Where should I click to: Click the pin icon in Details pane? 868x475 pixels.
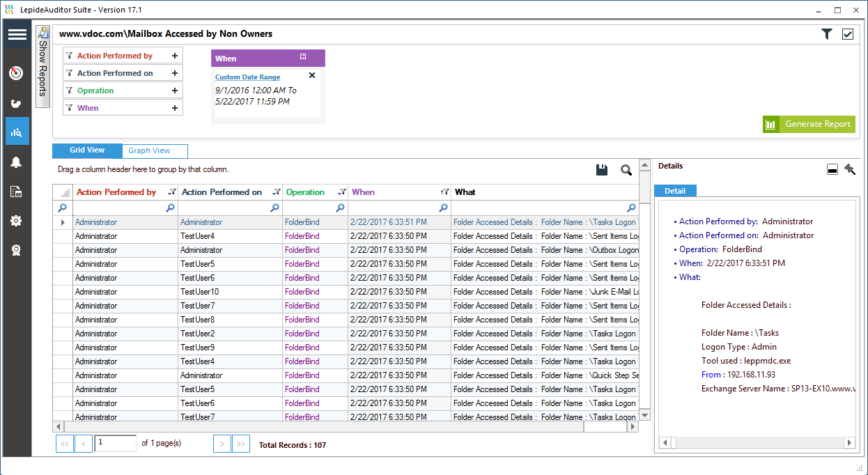click(x=850, y=169)
